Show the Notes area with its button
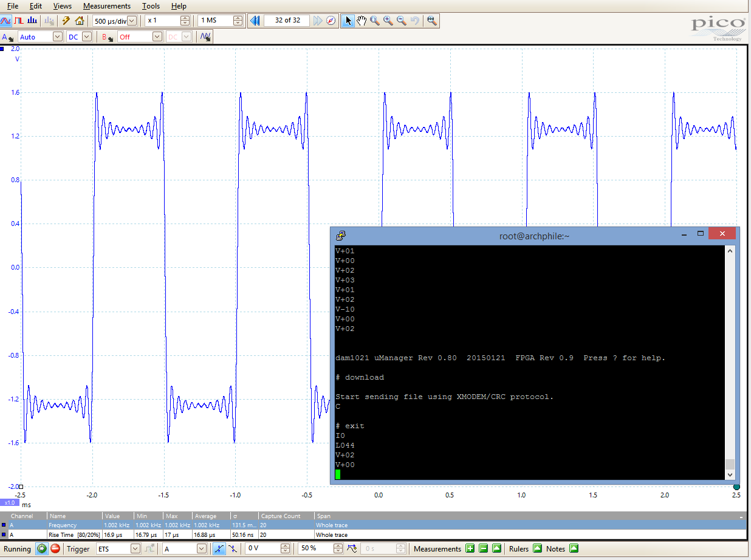This screenshot has height=560, width=751. point(574,548)
